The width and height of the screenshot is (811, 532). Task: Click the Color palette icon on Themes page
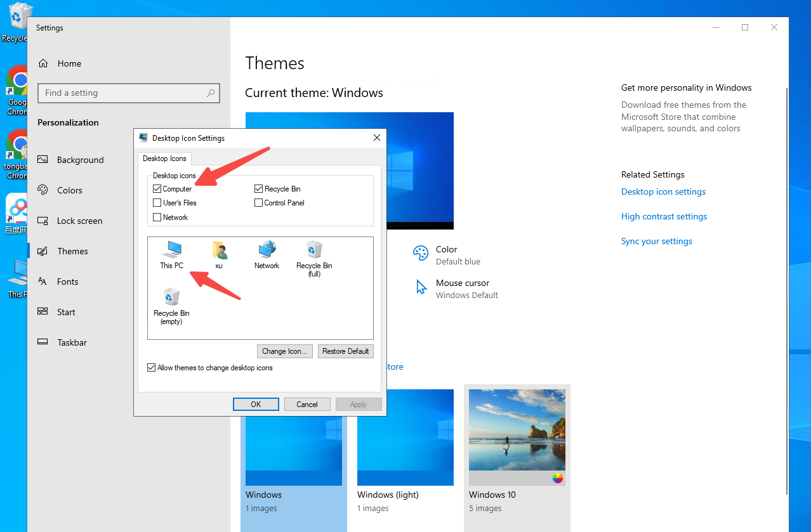click(421, 253)
